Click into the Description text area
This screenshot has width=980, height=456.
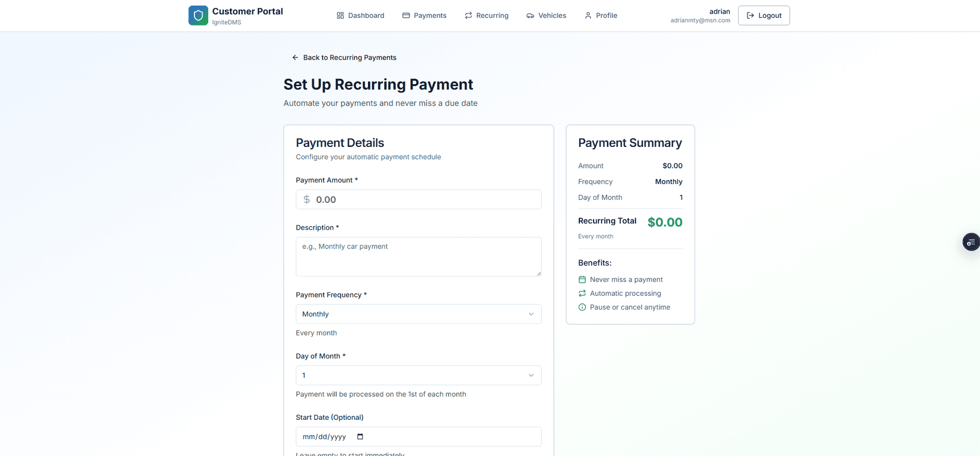pyautogui.click(x=419, y=257)
